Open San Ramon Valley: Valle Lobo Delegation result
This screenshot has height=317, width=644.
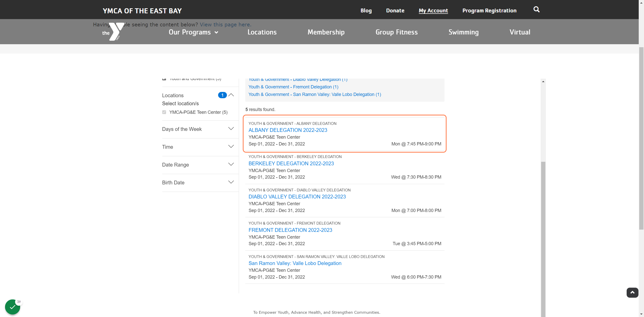(x=295, y=263)
